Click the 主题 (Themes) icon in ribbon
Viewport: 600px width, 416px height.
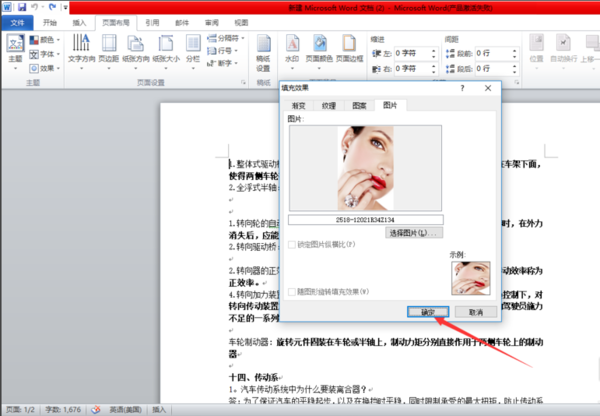tap(14, 47)
